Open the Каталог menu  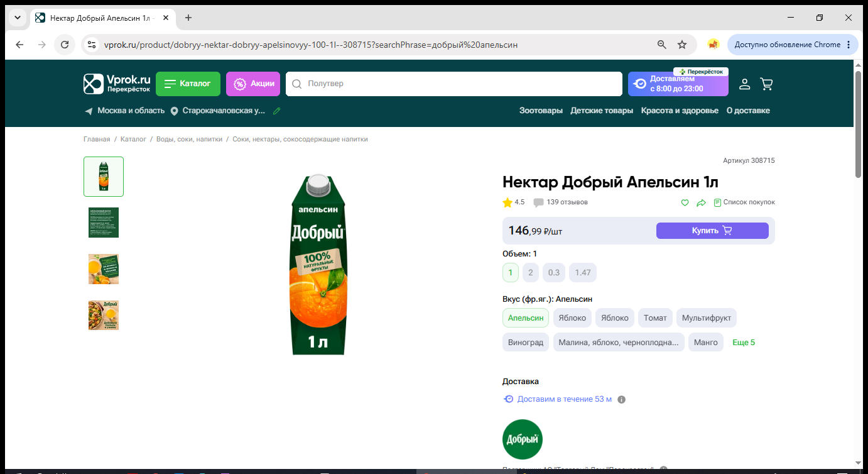pyautogui.click(x=188, y=84)
